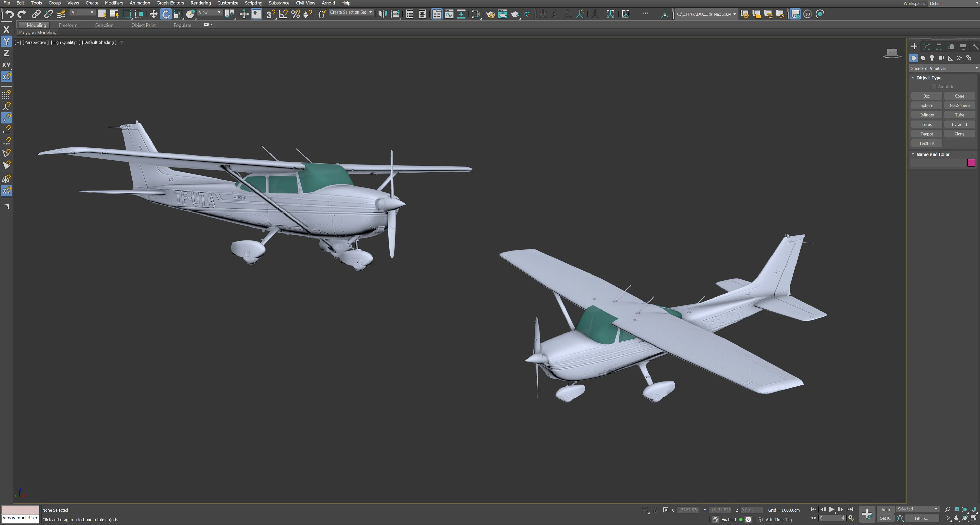The width and height of the screenshot is (980, 525).
Task: Select the Rotate tool icon
Action: coord(166,14)
